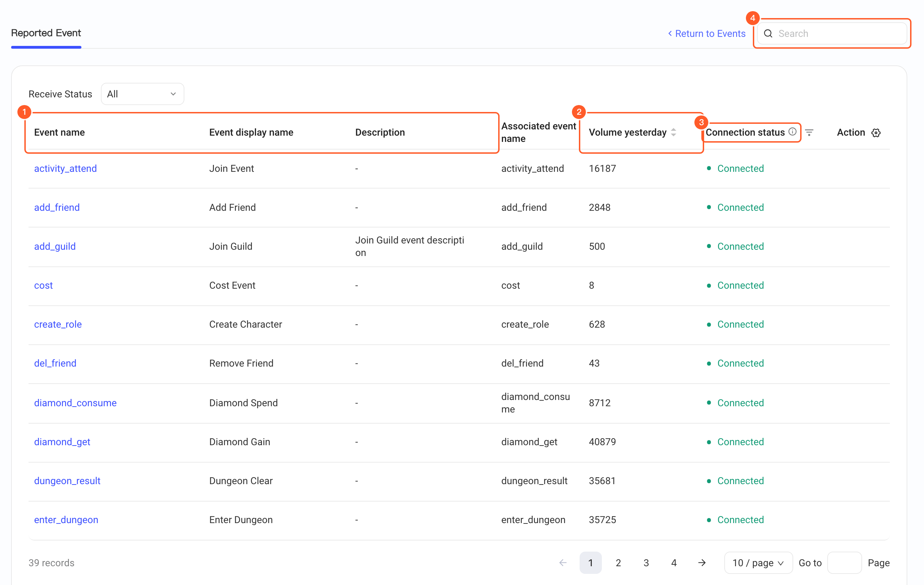
Task: Open the create_role event link
Action: [x=58, y=324]
